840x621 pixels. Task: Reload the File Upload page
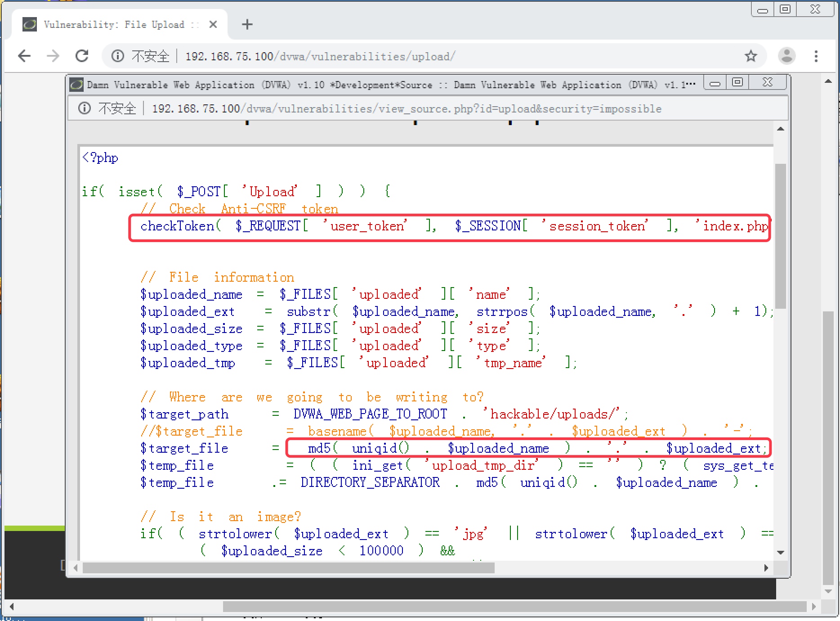(82, 56)
